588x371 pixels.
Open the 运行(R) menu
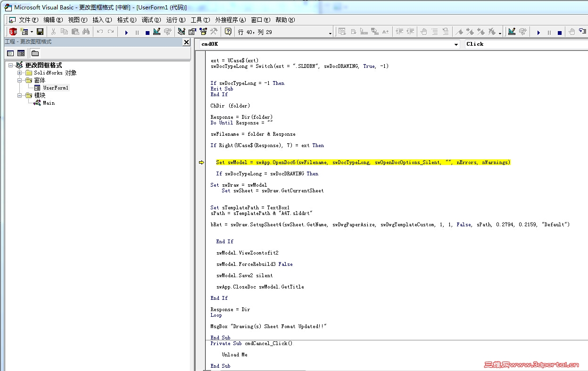coord(175,20)
